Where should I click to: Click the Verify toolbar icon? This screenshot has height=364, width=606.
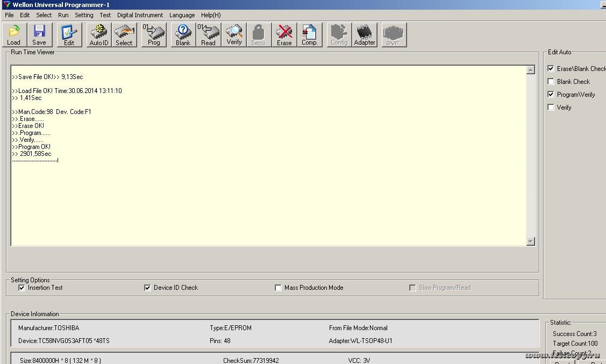(x=234, y=35)
